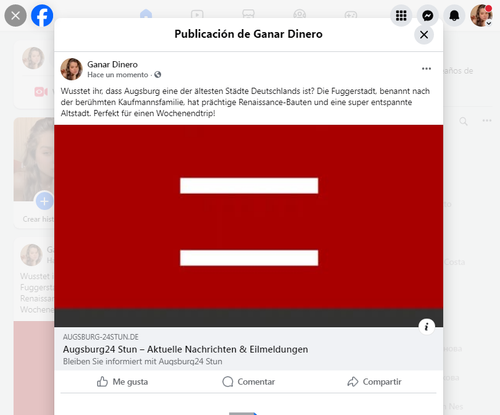The width and height of the screenshot is (500, 415).
Task: Click the link info 'i' icon
Action: [x=426, y=327]
